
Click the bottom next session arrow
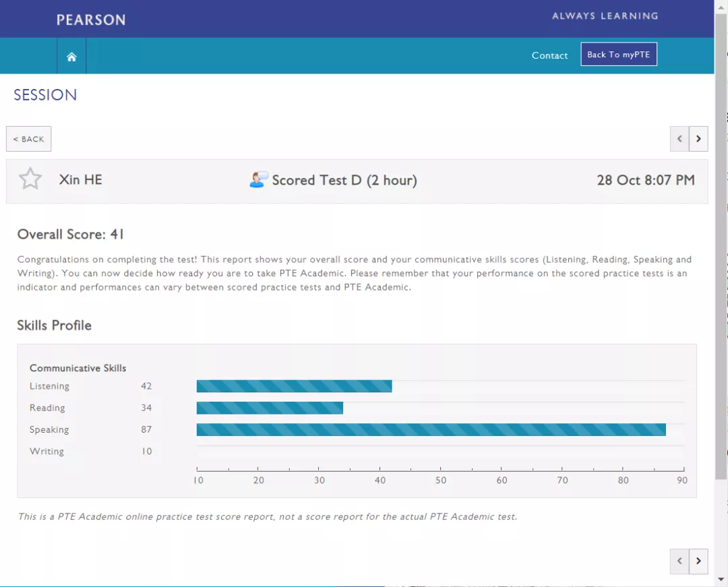click(698, 561)
